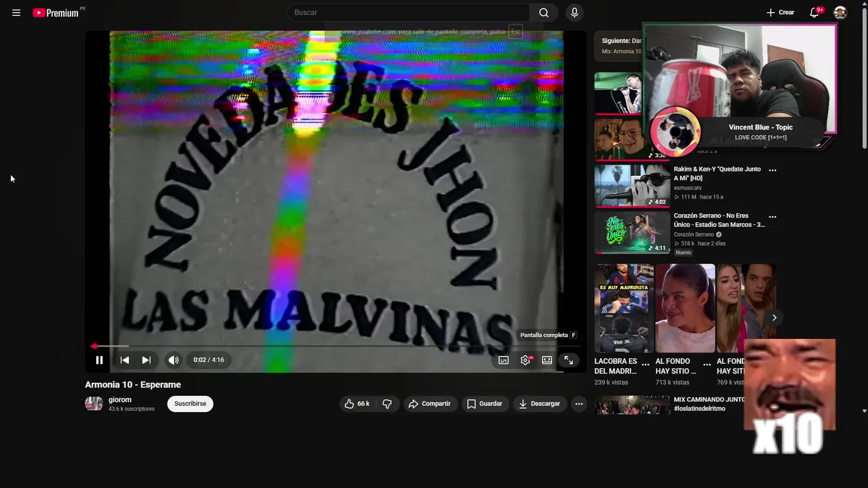Screen dimensions: 868x488
Task: Open player settings gear
Action: pos(526,360)
